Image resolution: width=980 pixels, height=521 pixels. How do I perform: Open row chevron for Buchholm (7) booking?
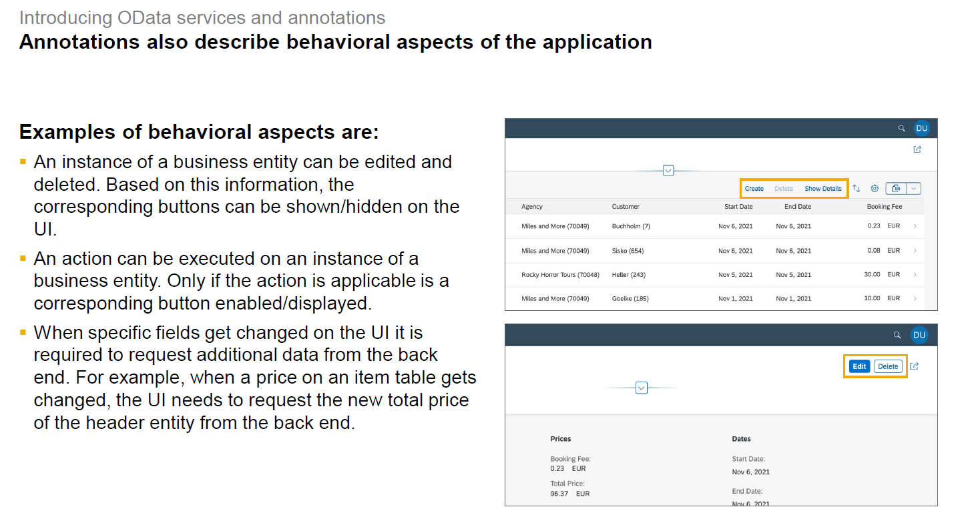[915, 226]
